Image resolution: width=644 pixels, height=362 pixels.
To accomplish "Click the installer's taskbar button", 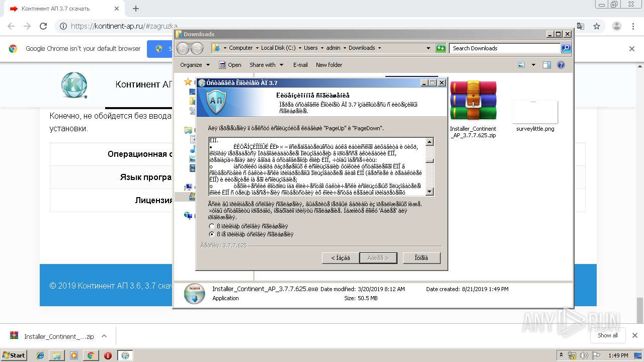I will coord(125,355).
